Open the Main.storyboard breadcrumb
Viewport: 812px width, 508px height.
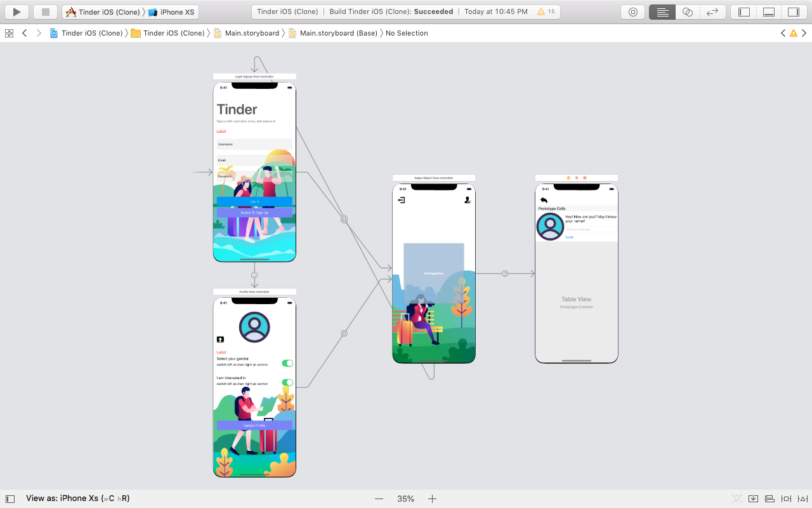(x=247, y=33)
